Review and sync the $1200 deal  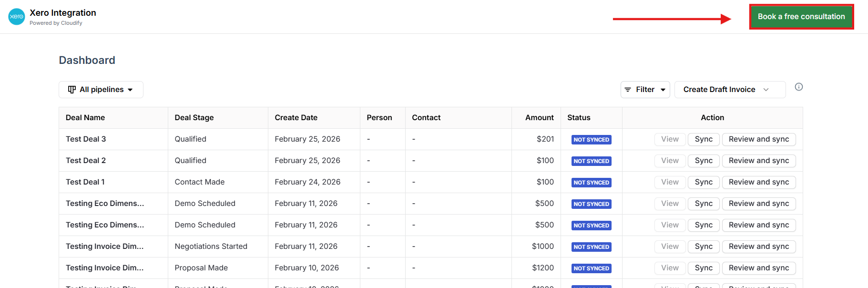pos(758,268)
